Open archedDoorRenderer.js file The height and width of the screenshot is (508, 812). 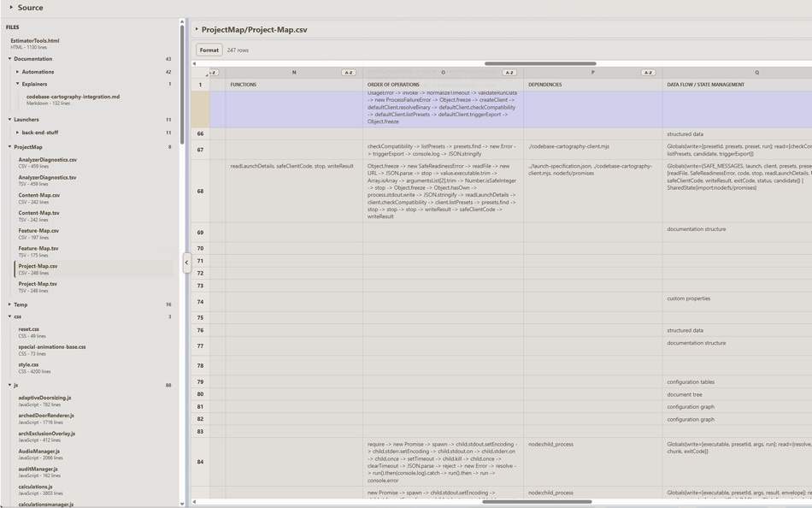pos(47,418)
